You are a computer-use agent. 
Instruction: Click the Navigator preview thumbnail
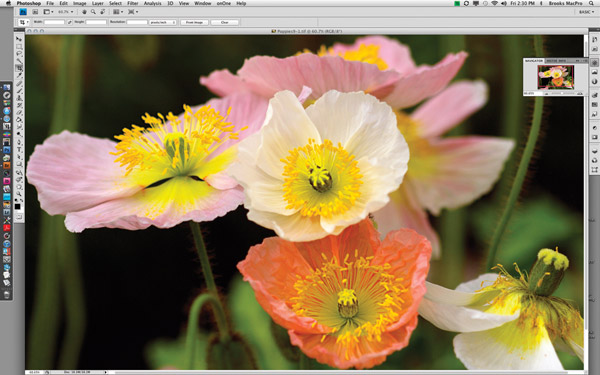click(x=556, y=77)
